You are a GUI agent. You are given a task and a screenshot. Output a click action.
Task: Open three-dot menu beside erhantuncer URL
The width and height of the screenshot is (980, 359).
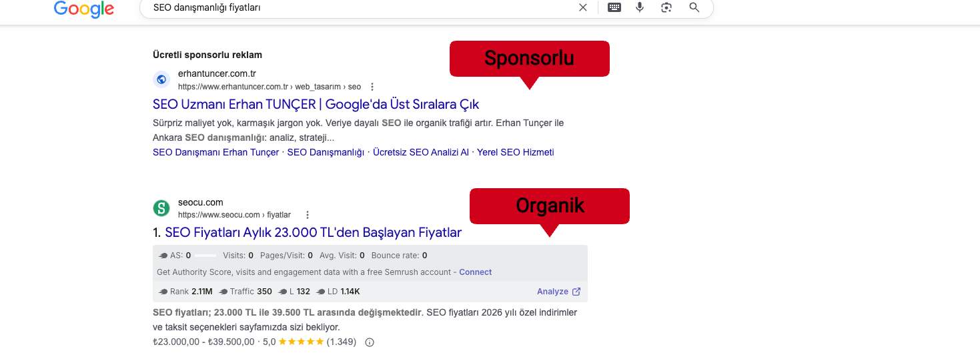pyautogui.click(x=372, y=87)
